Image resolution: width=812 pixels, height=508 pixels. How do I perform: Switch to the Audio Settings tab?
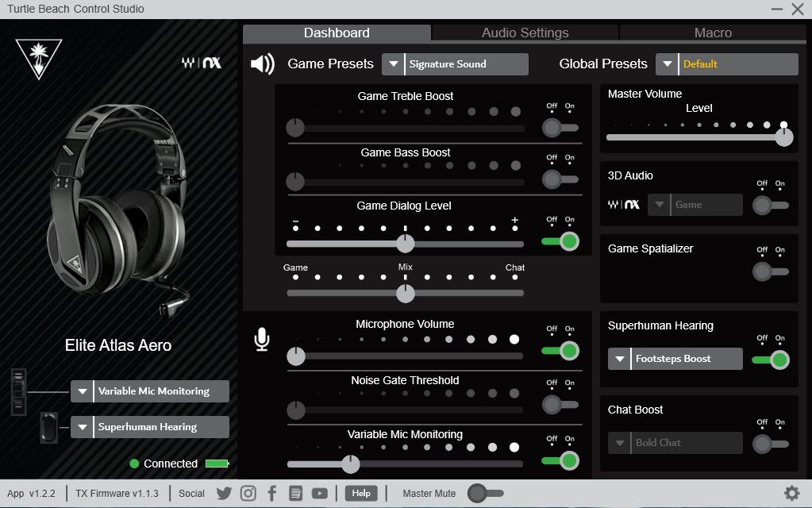(x=525, y=33)
